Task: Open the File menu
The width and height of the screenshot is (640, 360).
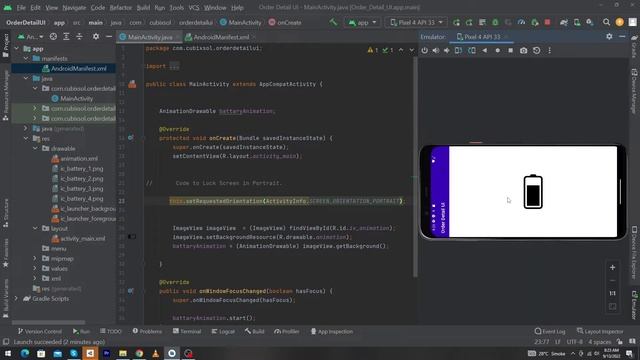Action: (x=21, y=7)
